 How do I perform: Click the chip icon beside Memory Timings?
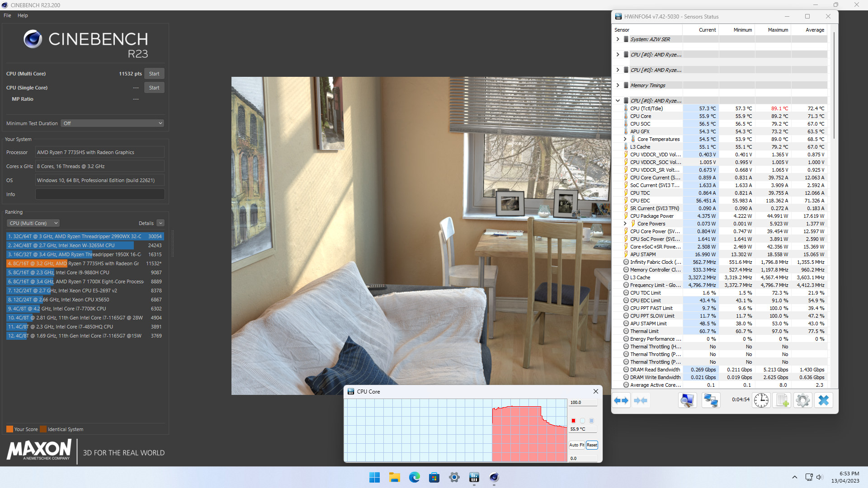tap(626, 85)
